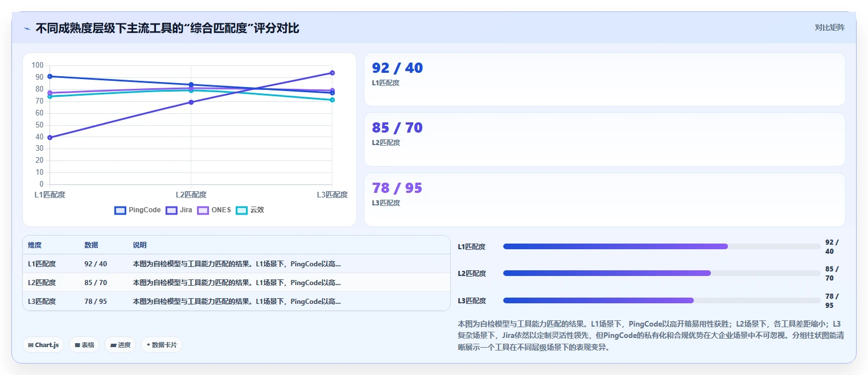The height and width of the screenshot is (375, 868).
Task: Click the 100 tick label on the y-axis
Action: [38, 65]
